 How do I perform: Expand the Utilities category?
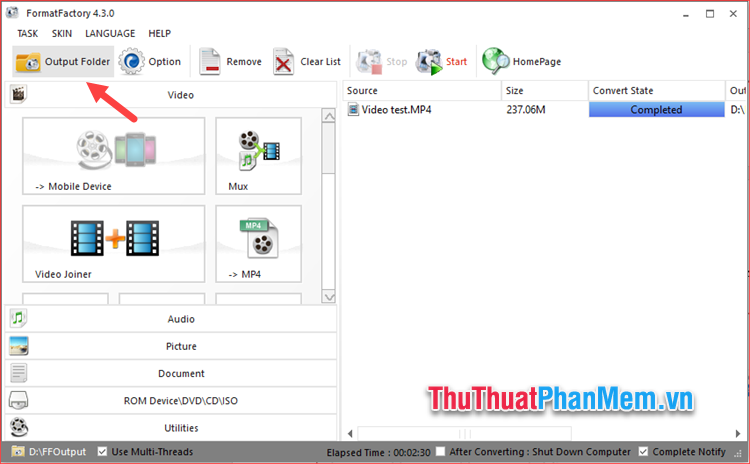point(171,428)
